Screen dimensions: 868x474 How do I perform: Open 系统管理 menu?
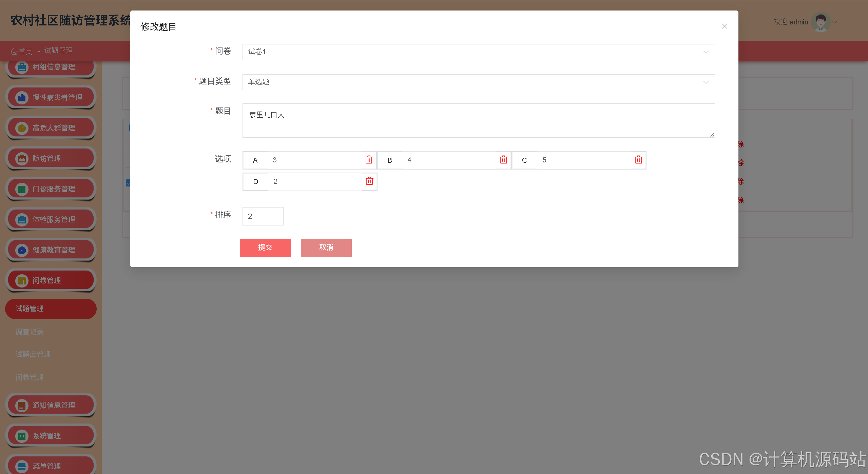coord(51,436)
